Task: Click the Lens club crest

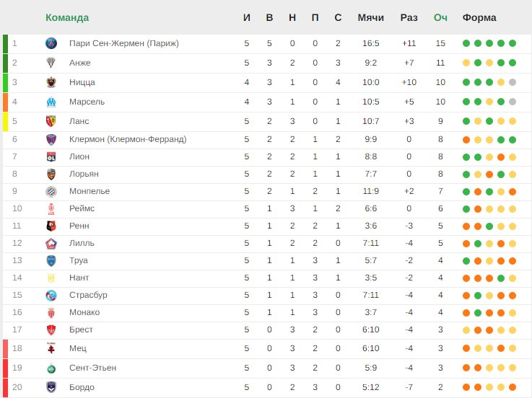Action: (51, 121)
